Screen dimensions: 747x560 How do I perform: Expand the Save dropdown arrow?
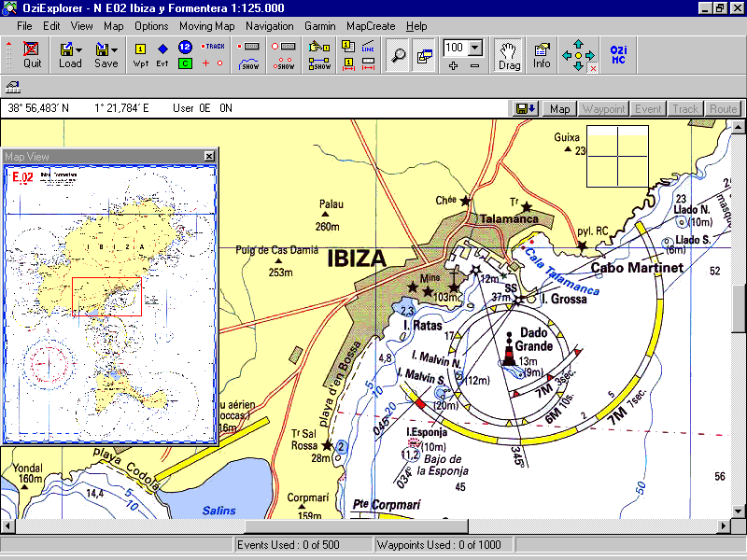(114, 49)
